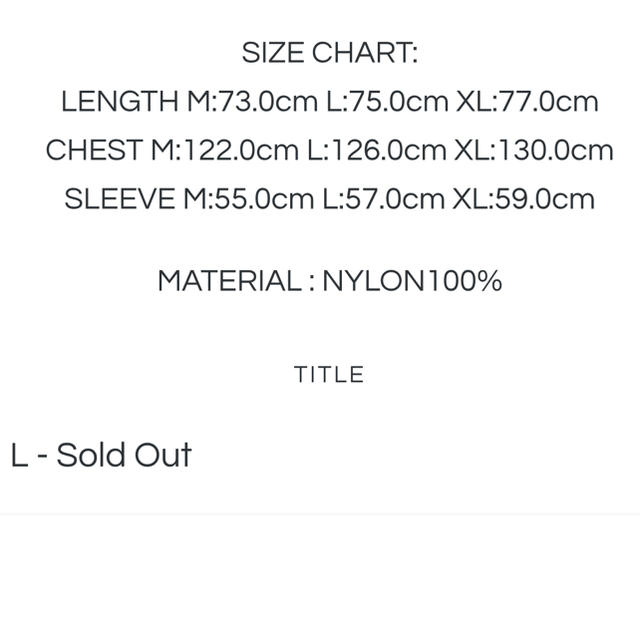Image resolution: width=640 pixels, height=640 pixels.
Task: Click the XL:130.0cm chest value
Action: click(x=534, y=150)
